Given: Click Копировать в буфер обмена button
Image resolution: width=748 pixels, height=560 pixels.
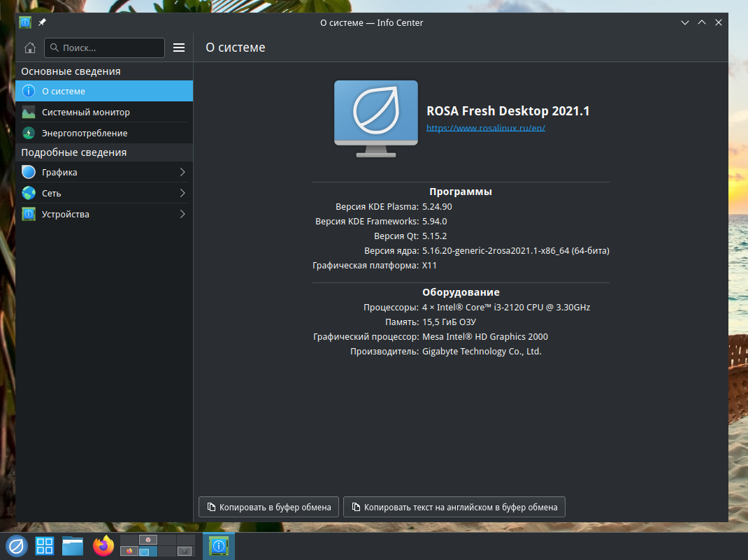Looking at the screenshot, I should pyautogui.click(x=268, y=507).
